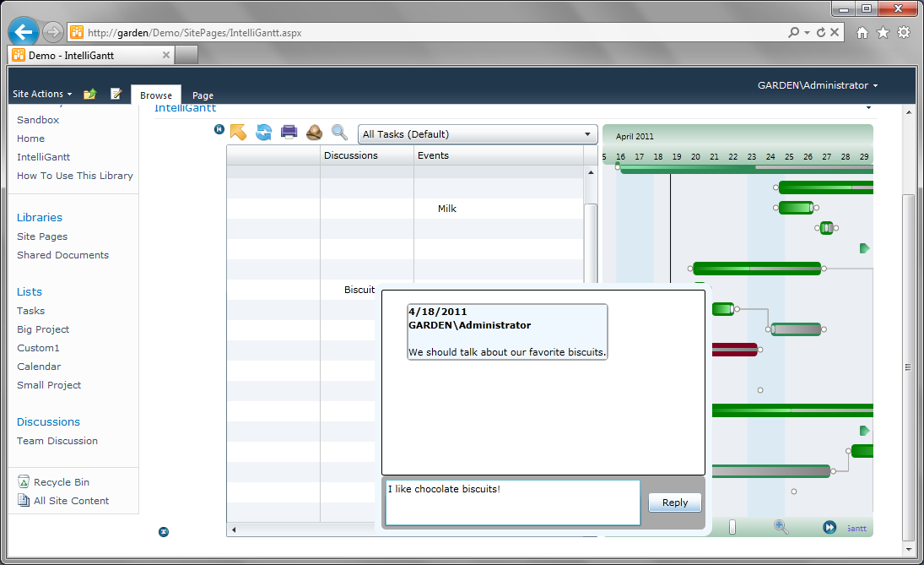Image resolution: width=924 pixels, height=565 pixels.
Task: Click the I Like It tag icon
Action: (90, 94)
